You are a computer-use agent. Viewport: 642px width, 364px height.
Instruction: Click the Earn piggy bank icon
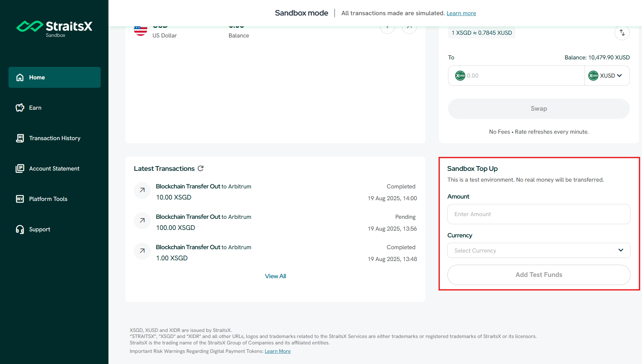[x=20, y=108]
